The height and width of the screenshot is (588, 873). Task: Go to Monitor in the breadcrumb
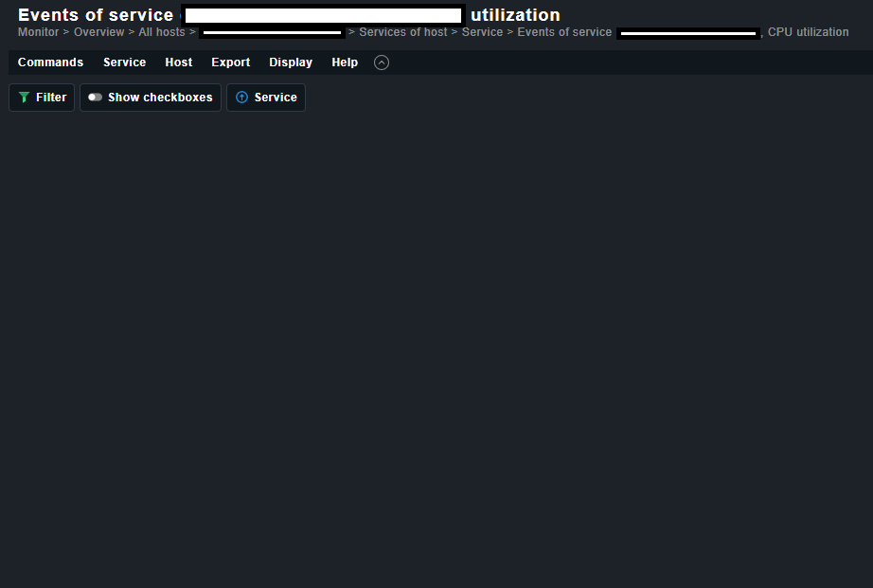(x=38, y=32)
